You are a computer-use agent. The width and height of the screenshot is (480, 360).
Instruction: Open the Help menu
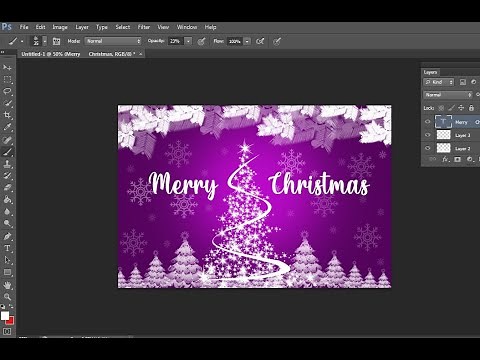(210, 27)
